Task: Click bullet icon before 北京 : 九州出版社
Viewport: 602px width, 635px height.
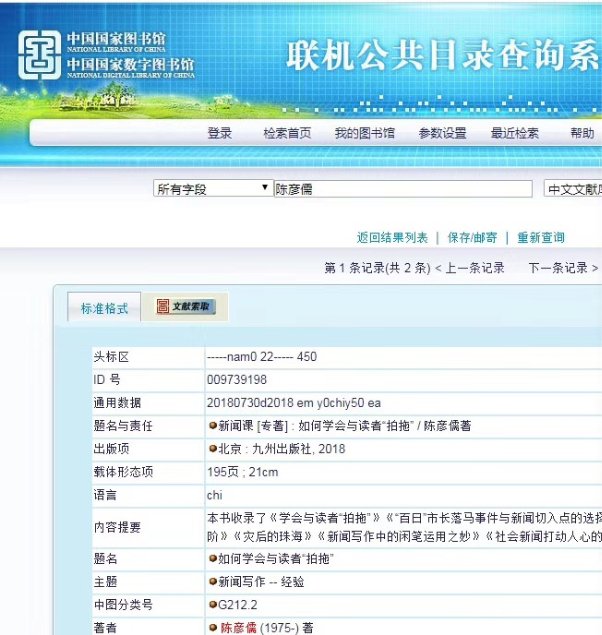Action: (212, 449)
